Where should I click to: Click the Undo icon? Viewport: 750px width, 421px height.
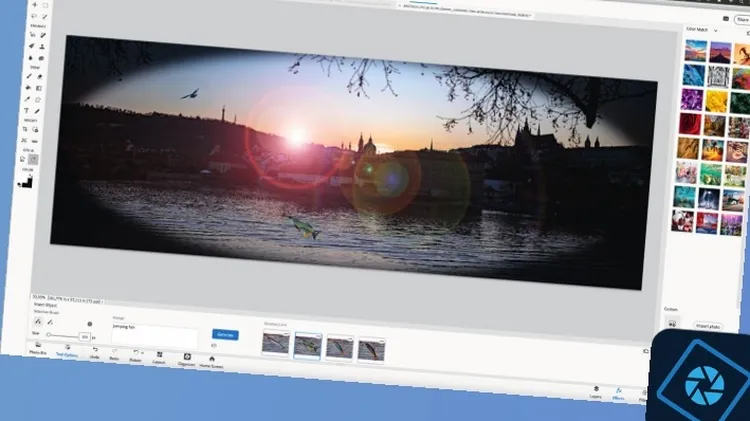coord(94,352)
